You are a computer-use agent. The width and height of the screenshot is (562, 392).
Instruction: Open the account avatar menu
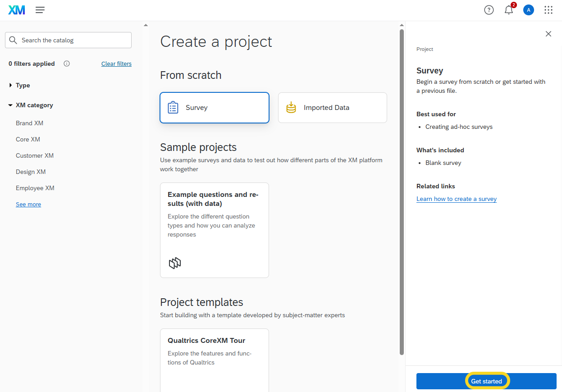tap(529, 10)
